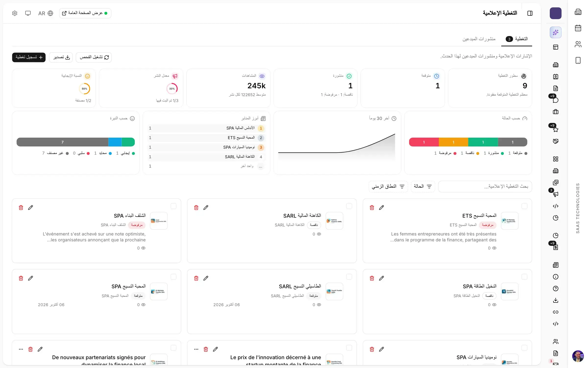Open the calendar icon in the far-right rail
The width and height of the screenshot is (588, 368).
578,28
